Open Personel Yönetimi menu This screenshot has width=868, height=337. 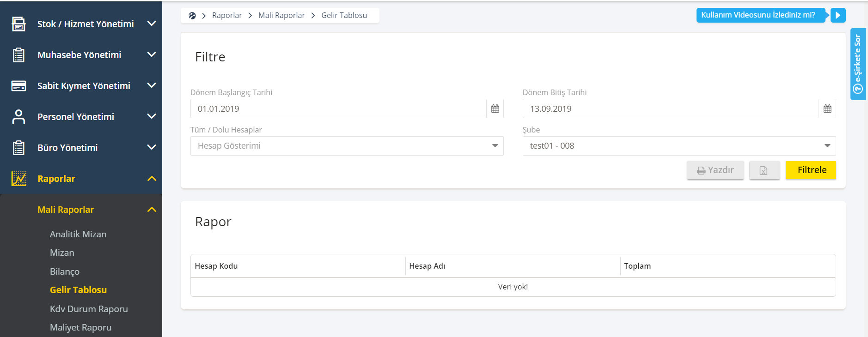76,117
